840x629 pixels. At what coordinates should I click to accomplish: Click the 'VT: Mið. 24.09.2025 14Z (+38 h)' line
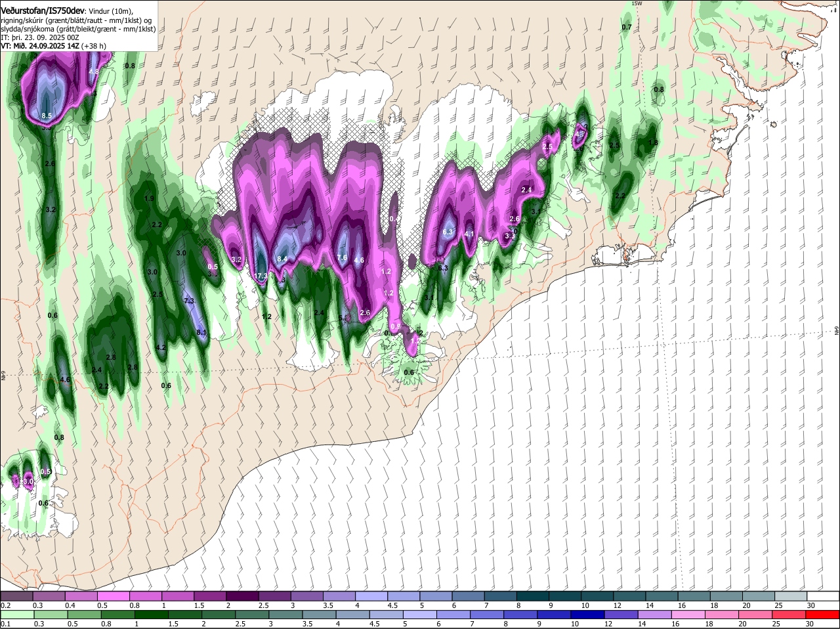[x=52, y=46]
